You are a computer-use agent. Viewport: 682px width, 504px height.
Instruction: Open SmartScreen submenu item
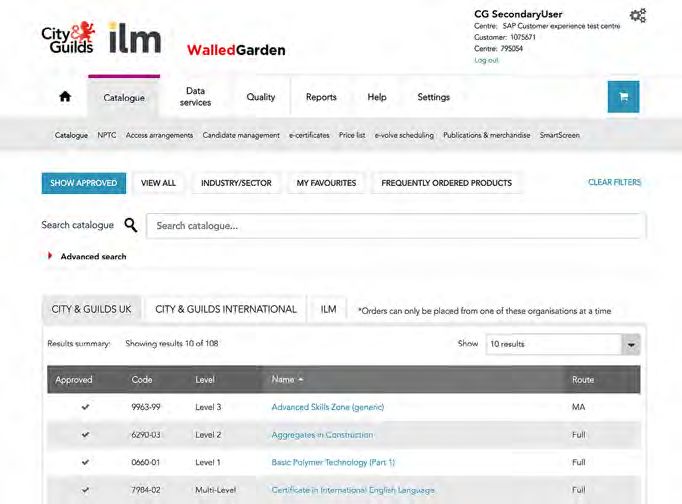pyautogui.click(x=559, y=135)
